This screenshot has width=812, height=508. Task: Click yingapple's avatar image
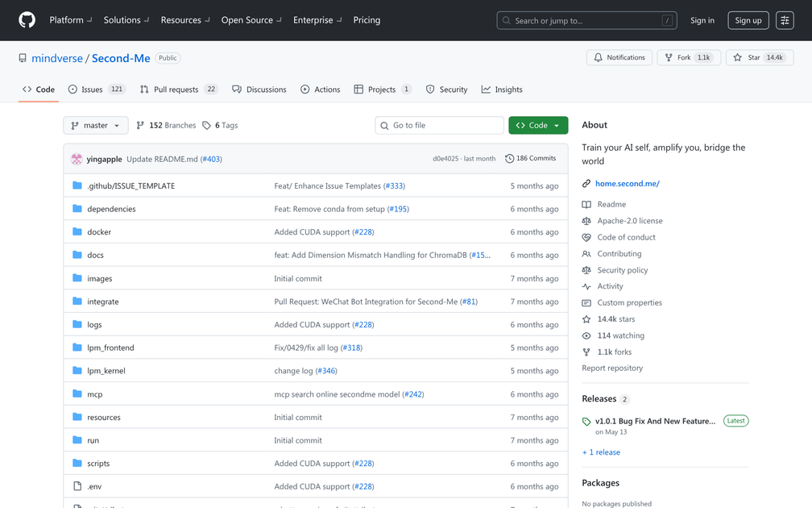[77, 159]
